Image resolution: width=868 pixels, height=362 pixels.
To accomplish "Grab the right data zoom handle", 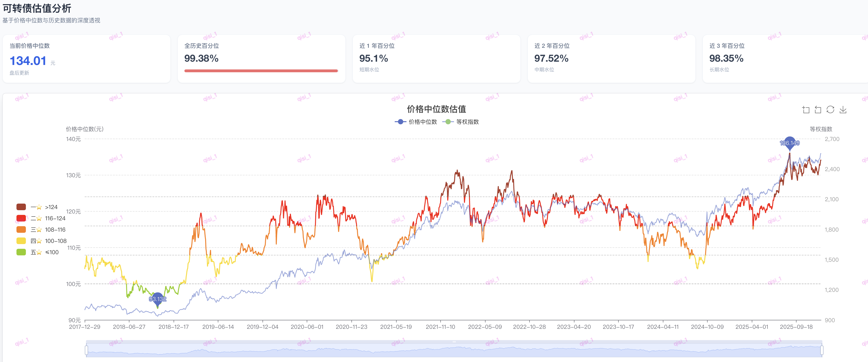I will (x=821, y=350).
